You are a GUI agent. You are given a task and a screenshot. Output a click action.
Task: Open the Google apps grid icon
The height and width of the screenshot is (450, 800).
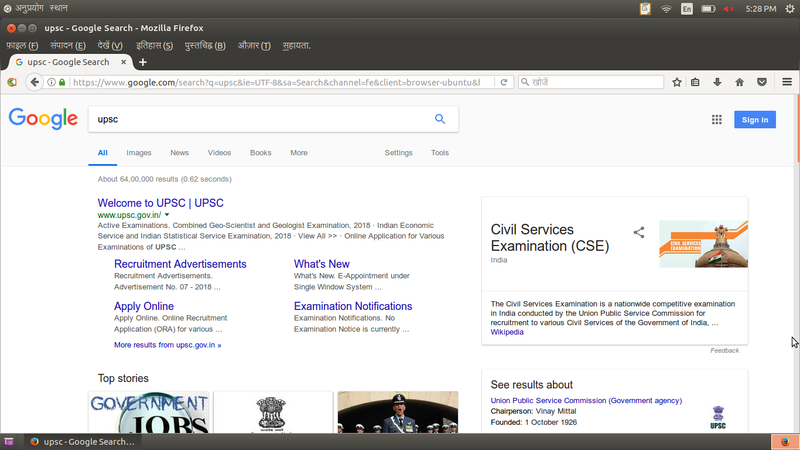pyautogui.click(x=716, y=119)
